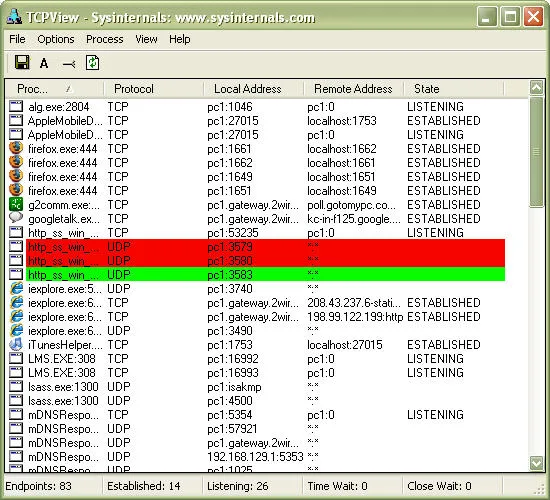Click local address 192.168.129.1:5353

tap(255, 457)
